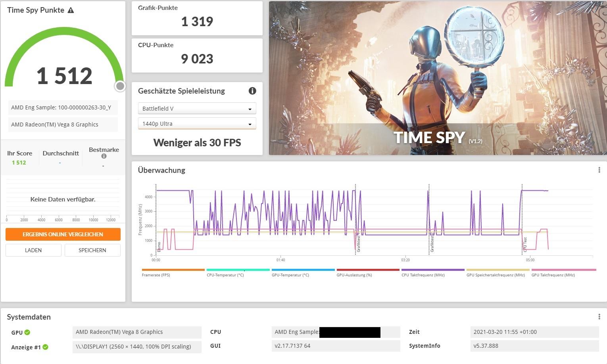Image resolution: width=607 pixels, height=364 pixels.
Task: Click the (V1.2) version label on image
Action: (x=475, y=141)
